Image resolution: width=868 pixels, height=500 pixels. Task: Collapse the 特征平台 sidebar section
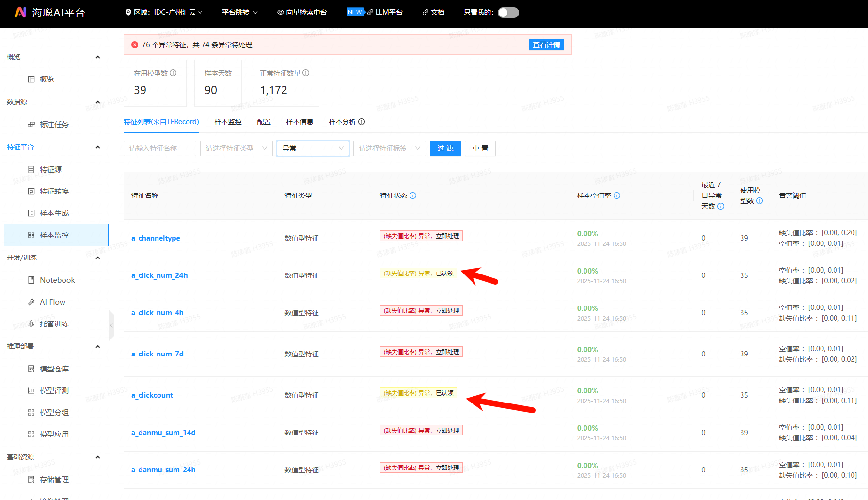click(x=98, y=147)
